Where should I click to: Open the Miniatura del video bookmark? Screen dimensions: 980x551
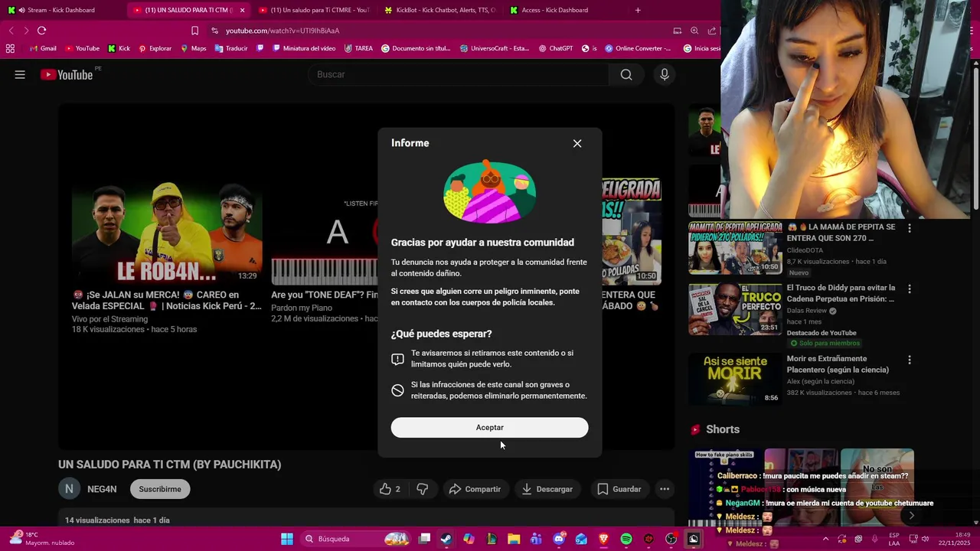coord(304,48)
